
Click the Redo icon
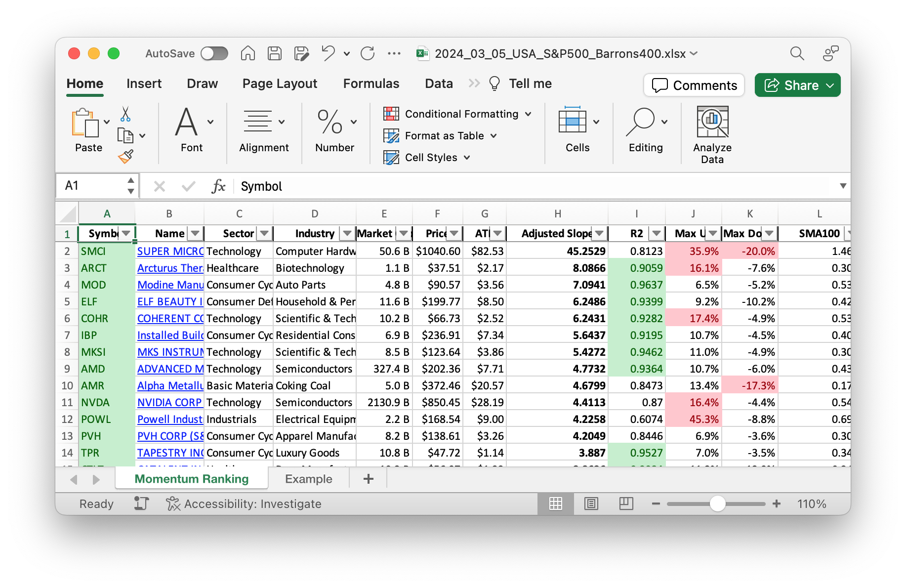click(368, 53)
